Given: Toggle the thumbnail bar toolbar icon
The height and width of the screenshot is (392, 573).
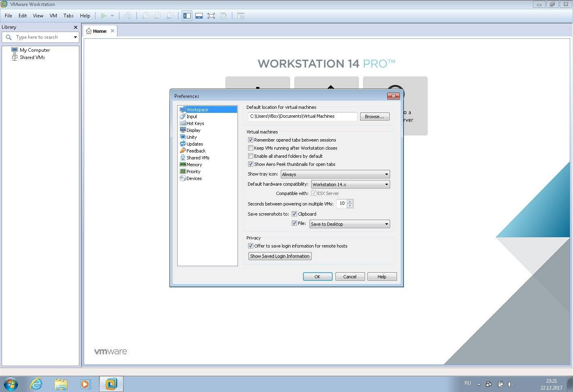Looking at the screenshot, I should click(199, 16).
